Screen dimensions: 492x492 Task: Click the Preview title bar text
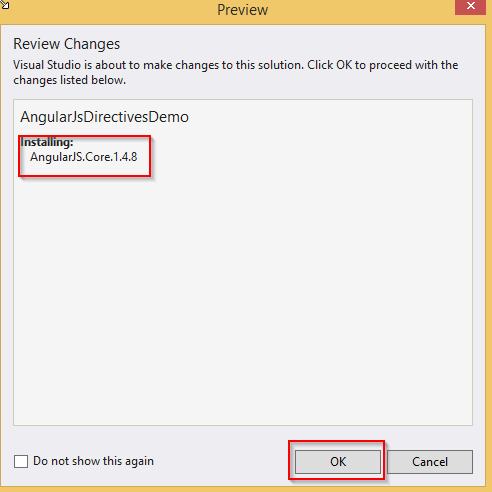pyautogui.click(x=242, y=10)
